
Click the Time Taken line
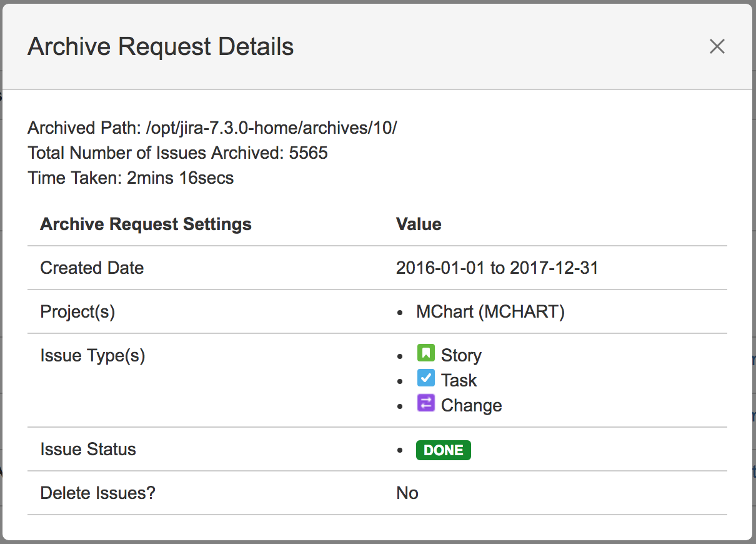click(x=131, y=178)
